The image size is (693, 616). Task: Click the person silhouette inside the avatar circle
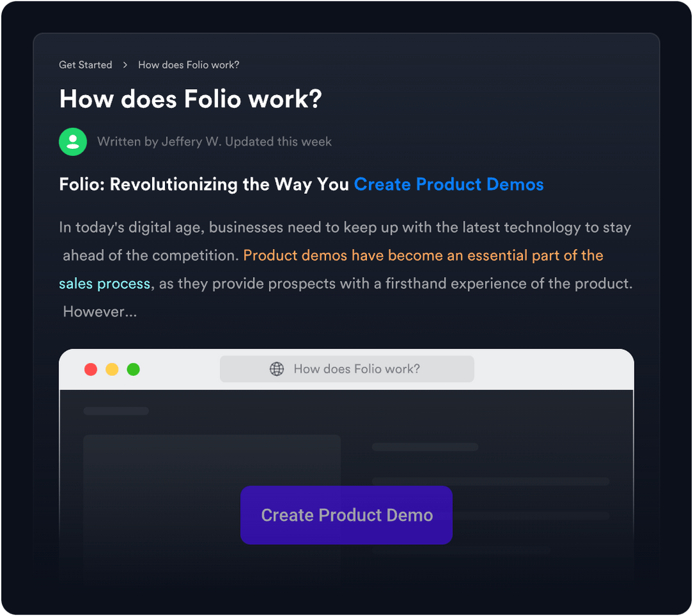click(x=73, y=141)
